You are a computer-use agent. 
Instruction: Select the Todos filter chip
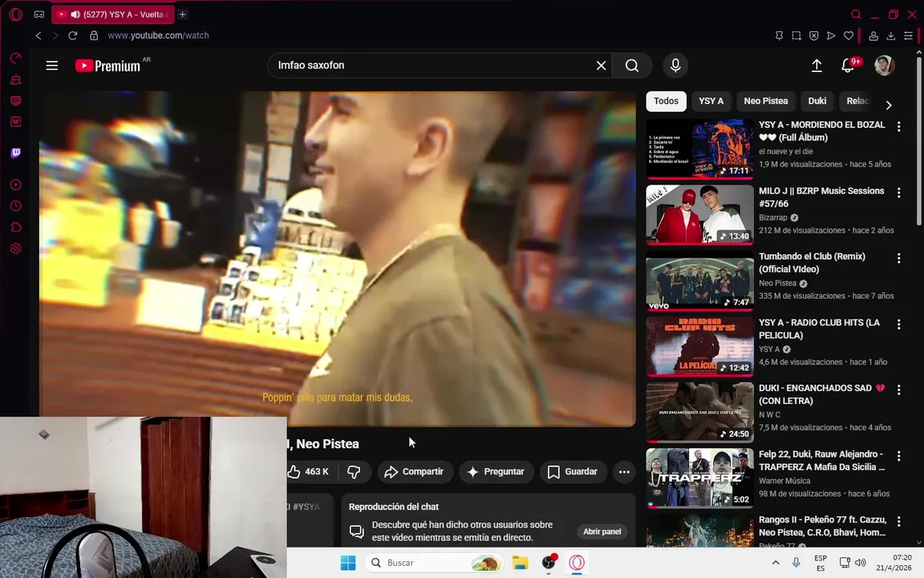click(666, 101)
